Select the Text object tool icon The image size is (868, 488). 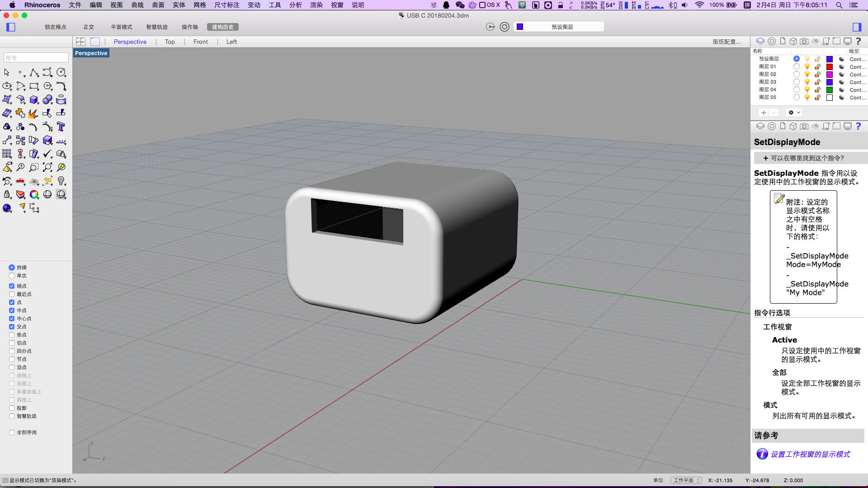pyautogui.click(x=61, y=127)
